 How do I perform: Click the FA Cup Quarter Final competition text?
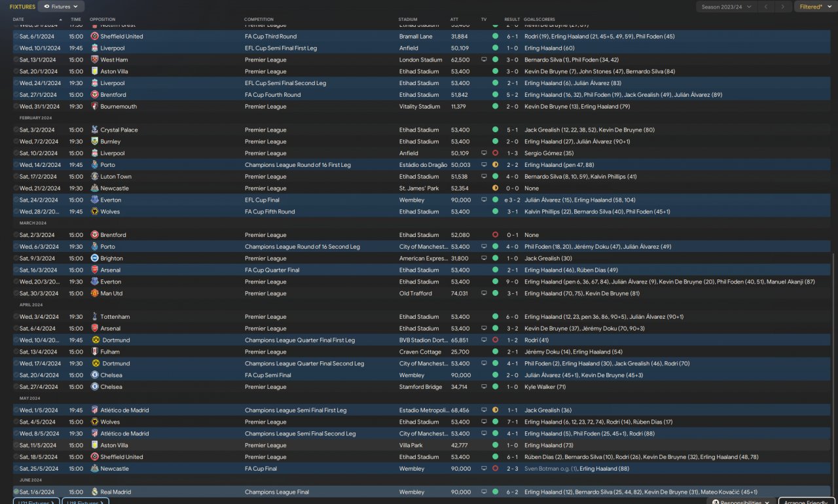pyautogui.click(x=272, y=270)
